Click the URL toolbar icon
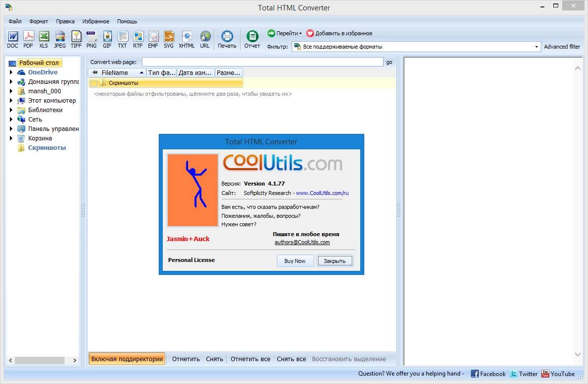Image resolution: width=588 pixels, height=384 pixels. pyautogui.click(x=205, y=39)
